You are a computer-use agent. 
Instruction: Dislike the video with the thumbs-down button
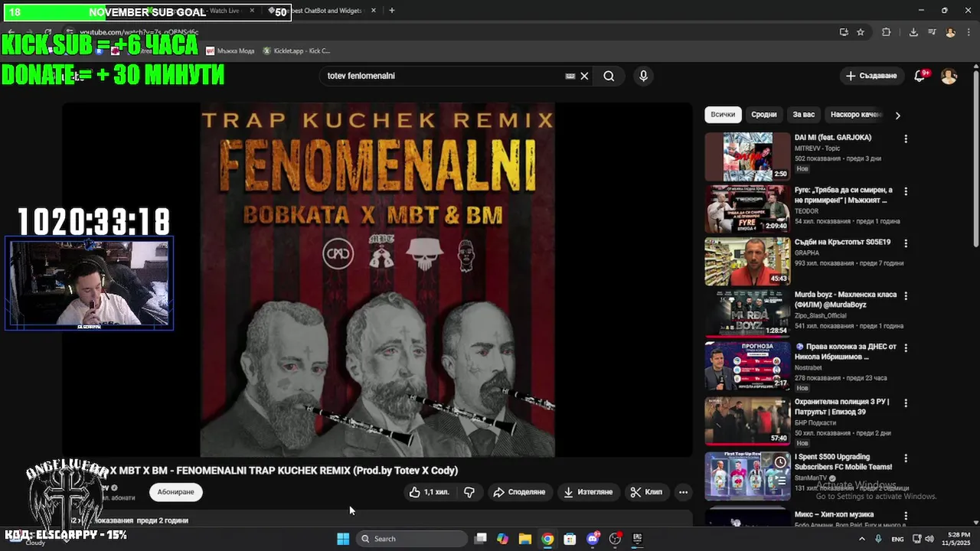[x=469, y=492]
